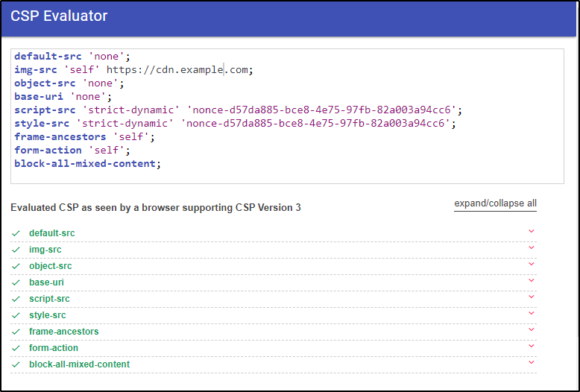Expand the form-action details chevron
Viewport: 580px width, 392px height.
tap(532, 346)
